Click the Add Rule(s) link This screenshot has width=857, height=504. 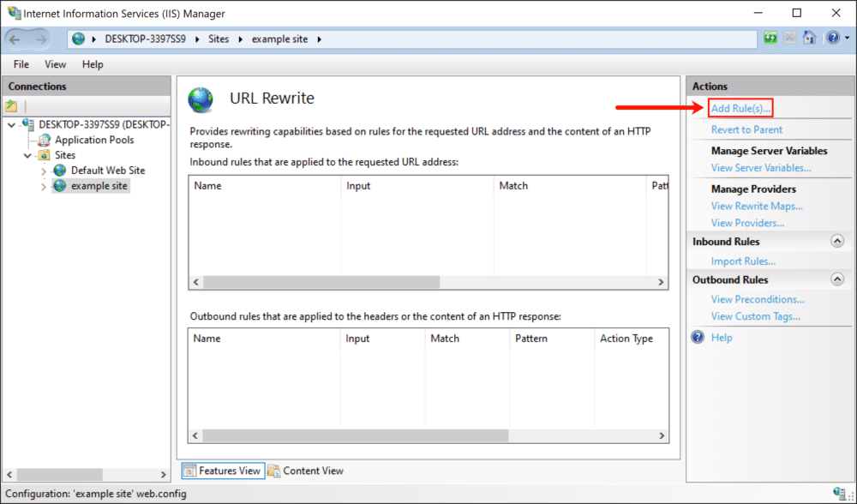(x=739, y=108)
